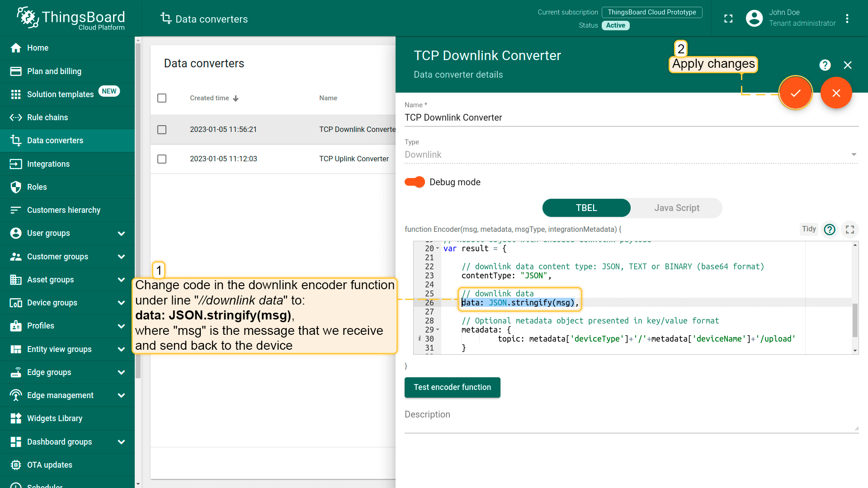868x488 pixels.
Task: Click the code editor vertical scrollbar
Action: (x=855, y=320)
